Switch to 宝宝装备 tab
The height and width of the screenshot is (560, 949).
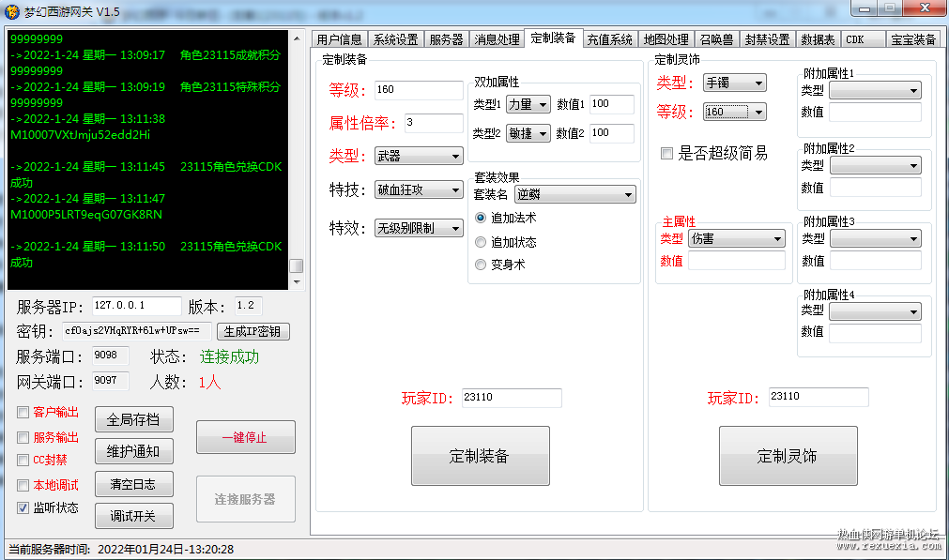914,39
